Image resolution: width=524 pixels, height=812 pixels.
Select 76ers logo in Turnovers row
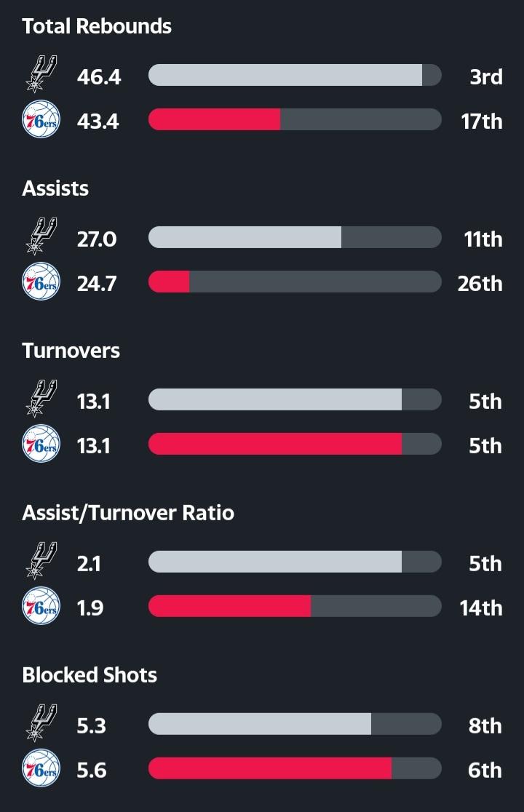click(x=41, y=444)
